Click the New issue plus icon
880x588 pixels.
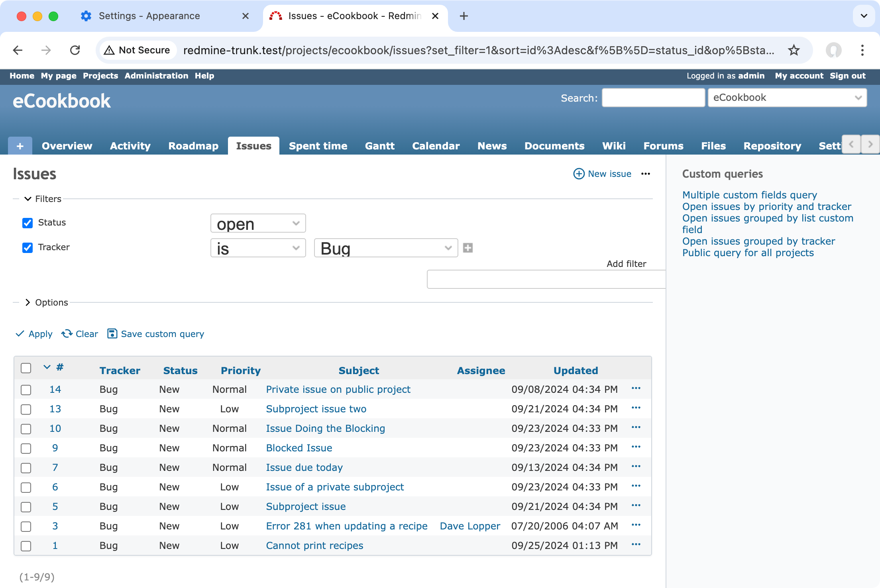(579, 174)
